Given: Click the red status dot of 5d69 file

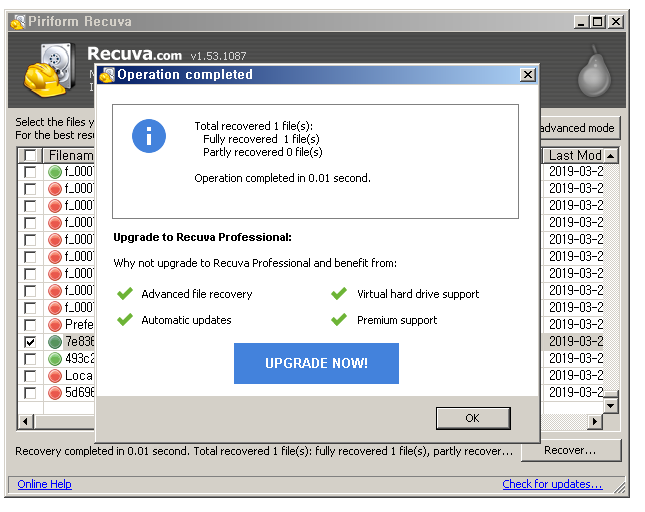Looking at the screenshot, I should (55, 393).
